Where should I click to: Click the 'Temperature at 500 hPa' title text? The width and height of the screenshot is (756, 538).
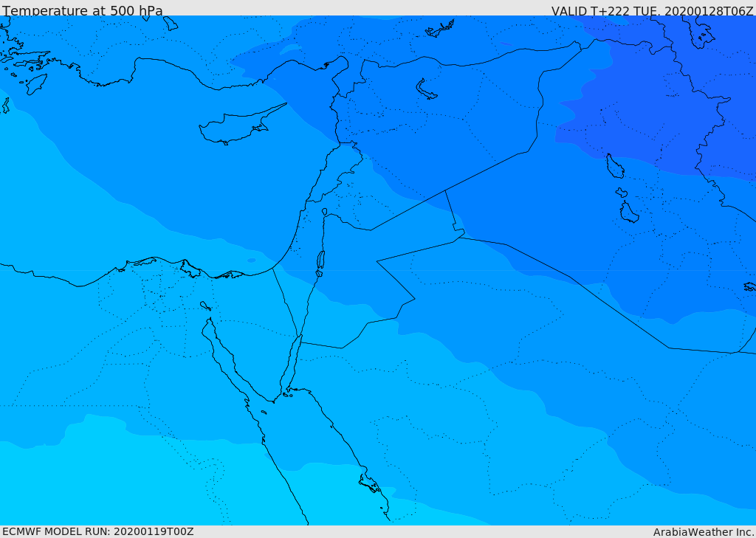(x=83, y=10)
